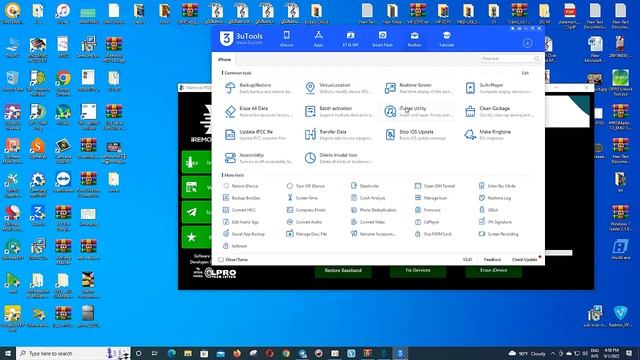Click Restore Baseband in iRemoval window

click(x=343, y=271)
